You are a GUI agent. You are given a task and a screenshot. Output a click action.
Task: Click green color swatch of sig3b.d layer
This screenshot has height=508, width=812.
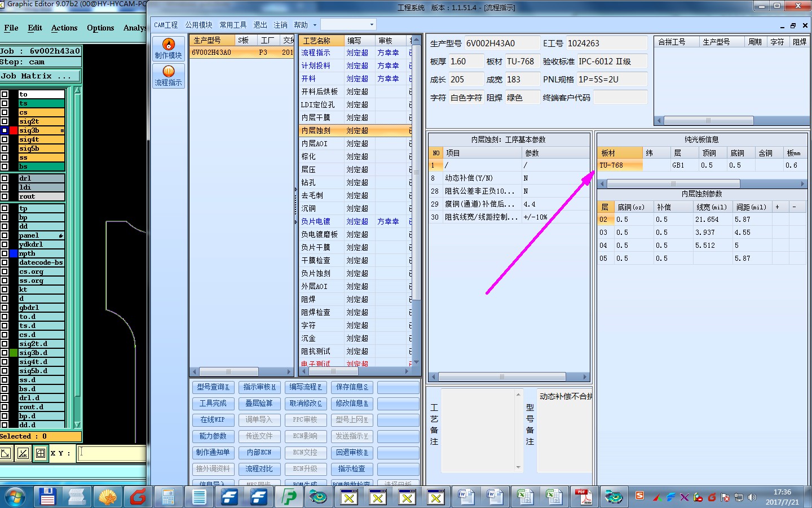[14, 353]
